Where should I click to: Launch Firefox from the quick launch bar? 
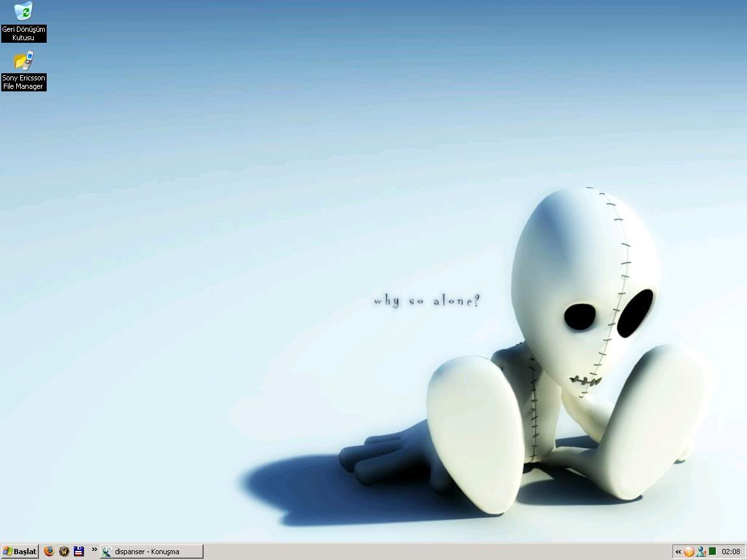click(49, 552)
